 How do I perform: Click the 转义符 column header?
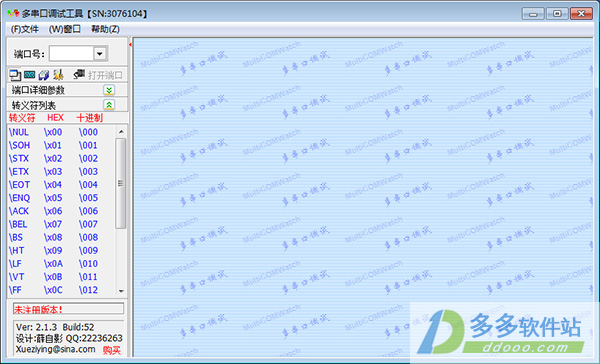pos(22,118)
